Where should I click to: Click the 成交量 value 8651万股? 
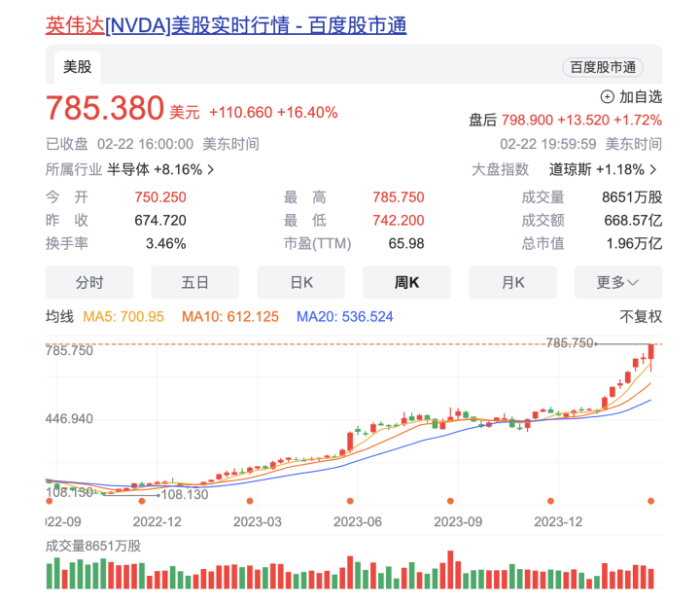(x=632, y=197)
